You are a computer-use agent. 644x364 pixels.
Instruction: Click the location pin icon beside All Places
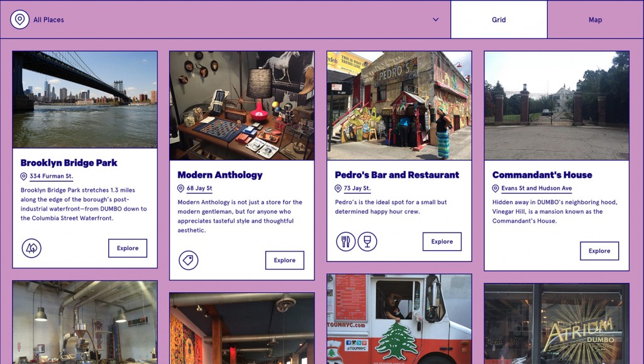pos(19,19)
